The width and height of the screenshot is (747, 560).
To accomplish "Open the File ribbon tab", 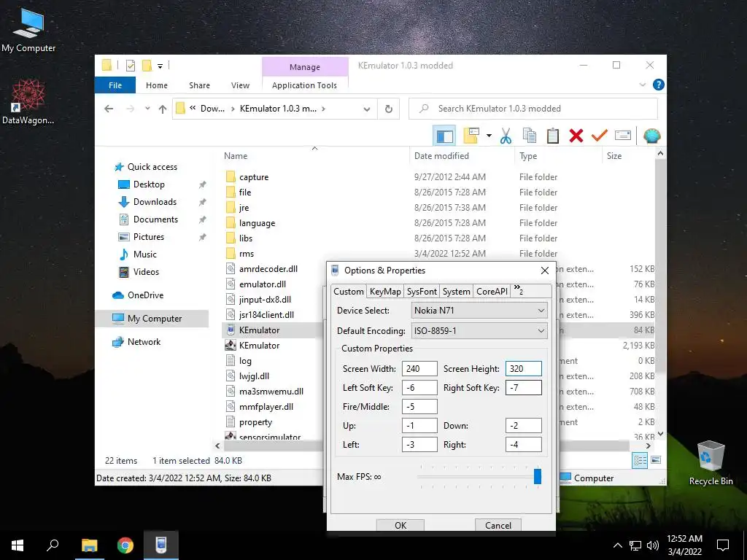I will pyautogui.click(x=115, y=85).
